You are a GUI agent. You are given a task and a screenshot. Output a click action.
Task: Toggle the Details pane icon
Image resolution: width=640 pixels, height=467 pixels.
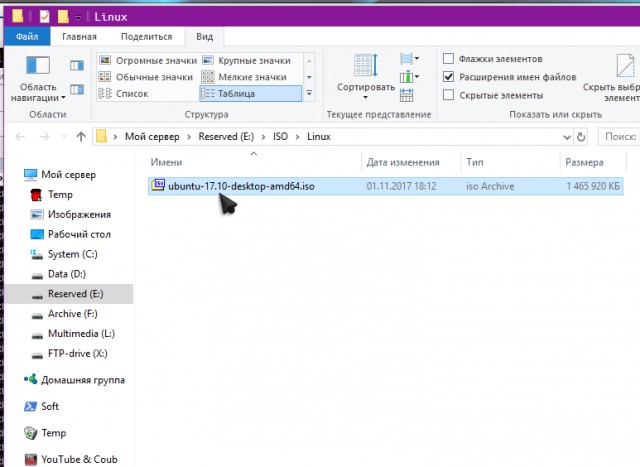tap(77, 89)
